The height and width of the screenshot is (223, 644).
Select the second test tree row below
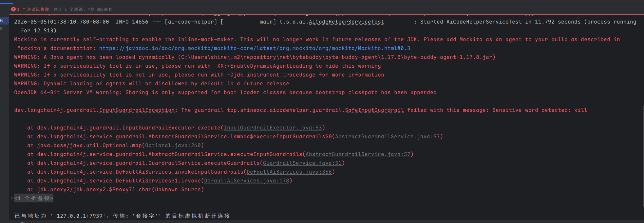point(4,28)
